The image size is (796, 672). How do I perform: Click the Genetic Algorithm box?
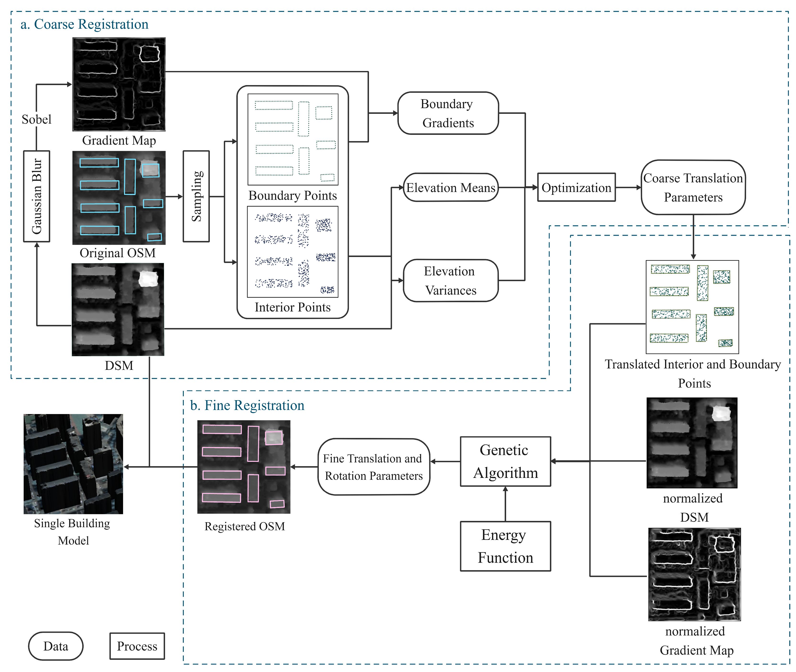tap(505, 461)
